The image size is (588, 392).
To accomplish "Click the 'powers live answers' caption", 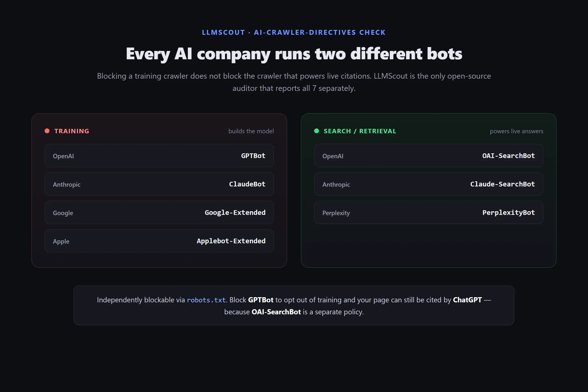I will point(516,131).
